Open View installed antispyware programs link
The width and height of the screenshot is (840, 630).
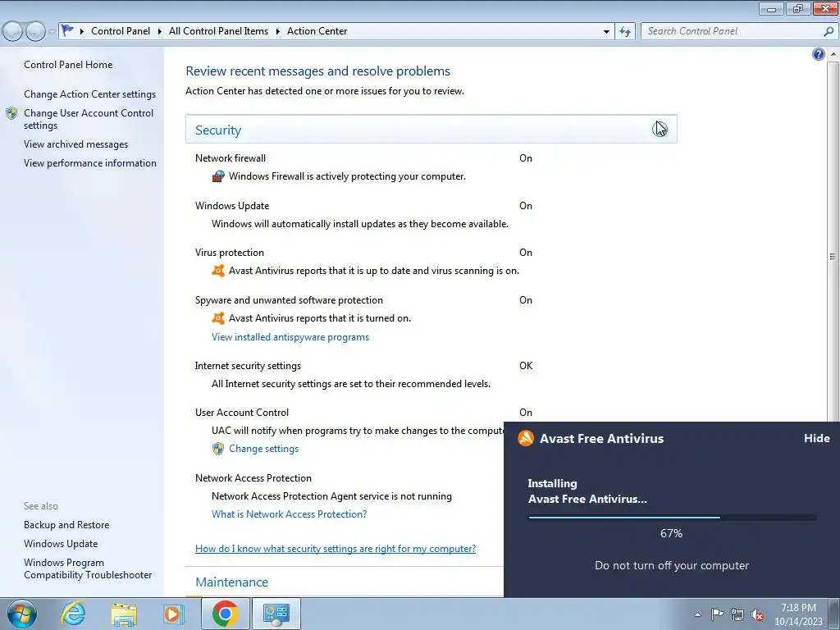pos(290,337)
